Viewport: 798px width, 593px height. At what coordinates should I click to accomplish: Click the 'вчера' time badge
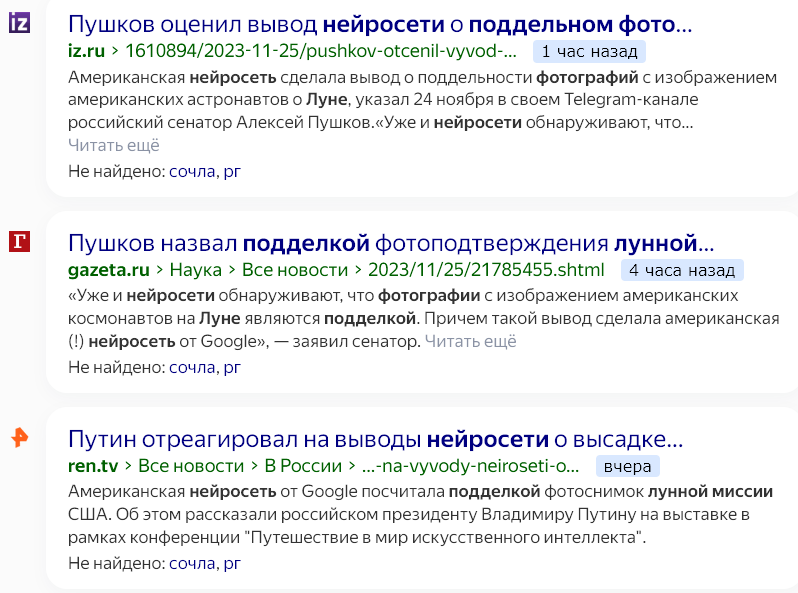pos(628,466)
